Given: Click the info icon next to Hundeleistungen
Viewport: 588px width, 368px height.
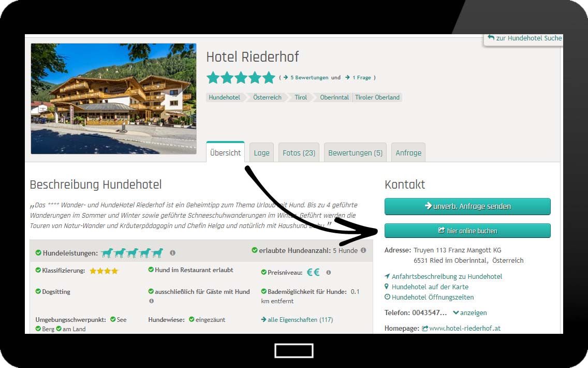Looking at the screenshot, I should tap(172, 253).
